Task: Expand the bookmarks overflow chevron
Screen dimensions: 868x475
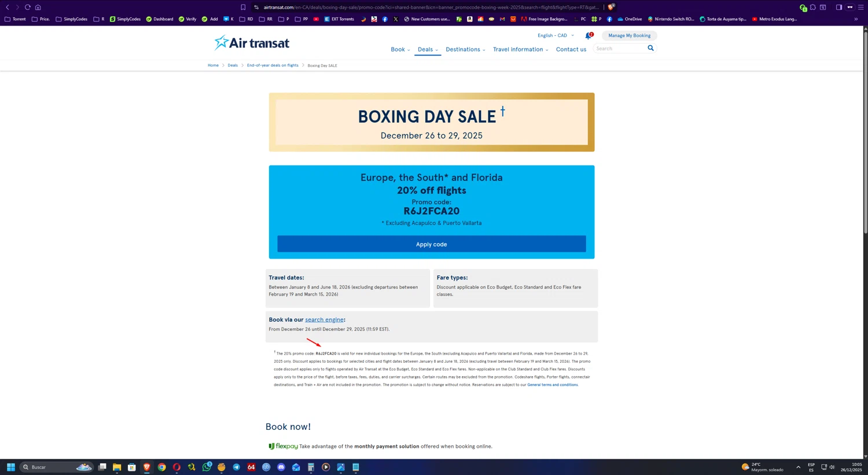Action: pyautogui.click(x=856, y=19)
